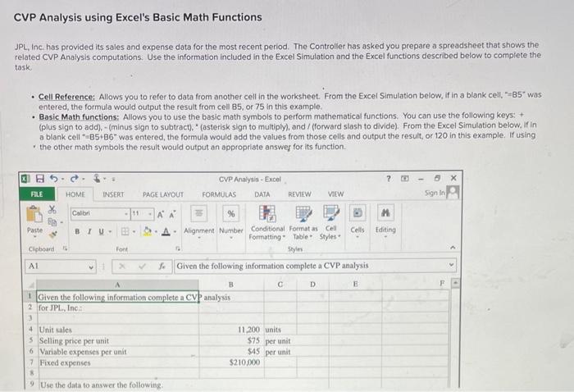Switch to the PAGE LAYOUT tab
574x392 pixels.
tap(163, 194)
